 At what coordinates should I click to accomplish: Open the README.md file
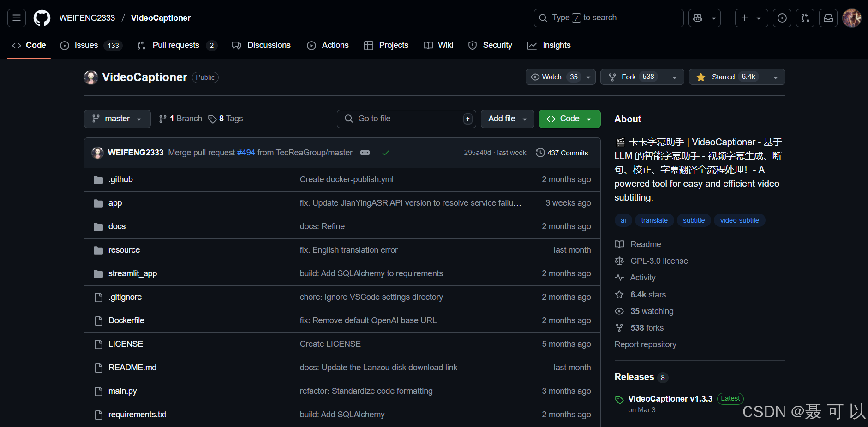132,368
